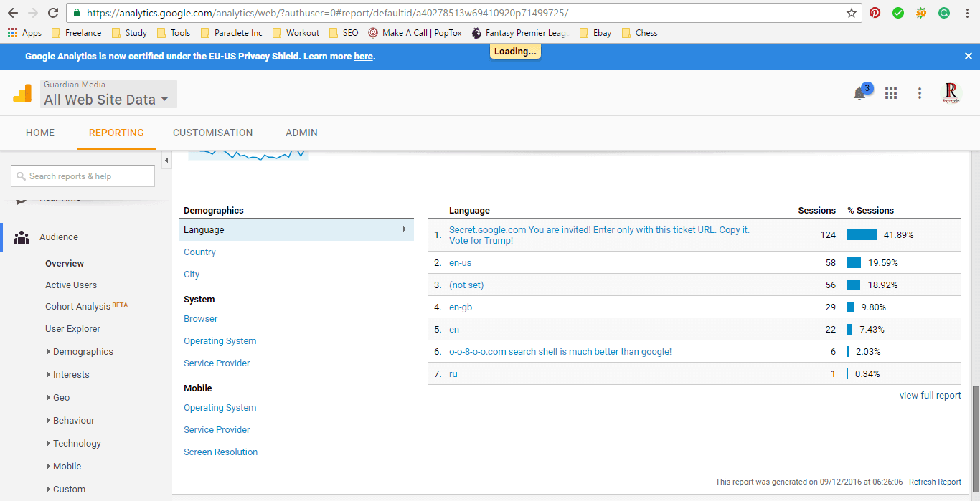980x501 pixels.
Task: Open the Freelance bookmark folder
Action: pos(75,33)
